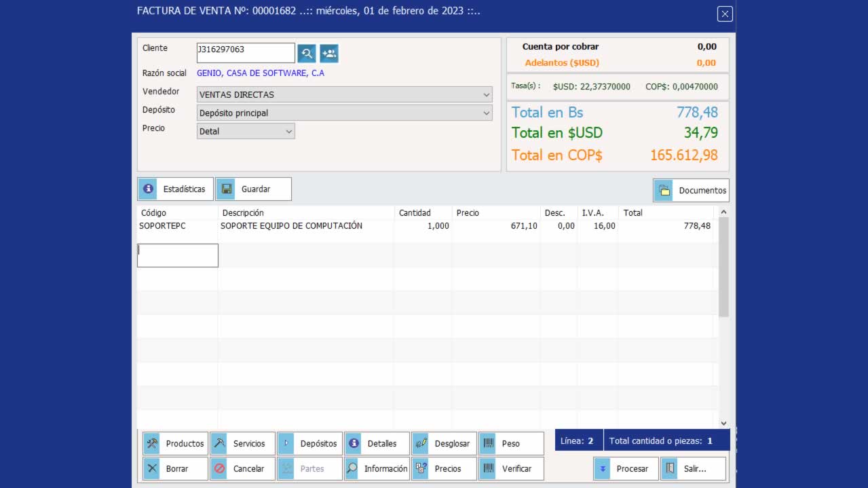The height and width of the screenshot is (488, 868).
Task: Click the $USD rate 22,37370000
Action: pos(592,87)
